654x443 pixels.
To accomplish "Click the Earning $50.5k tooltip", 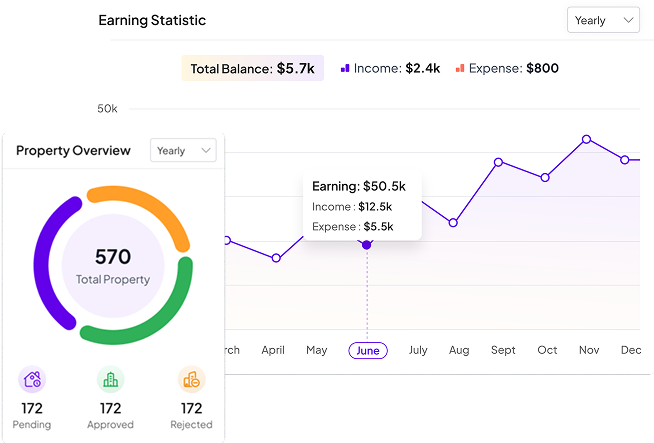I will 362,205.
